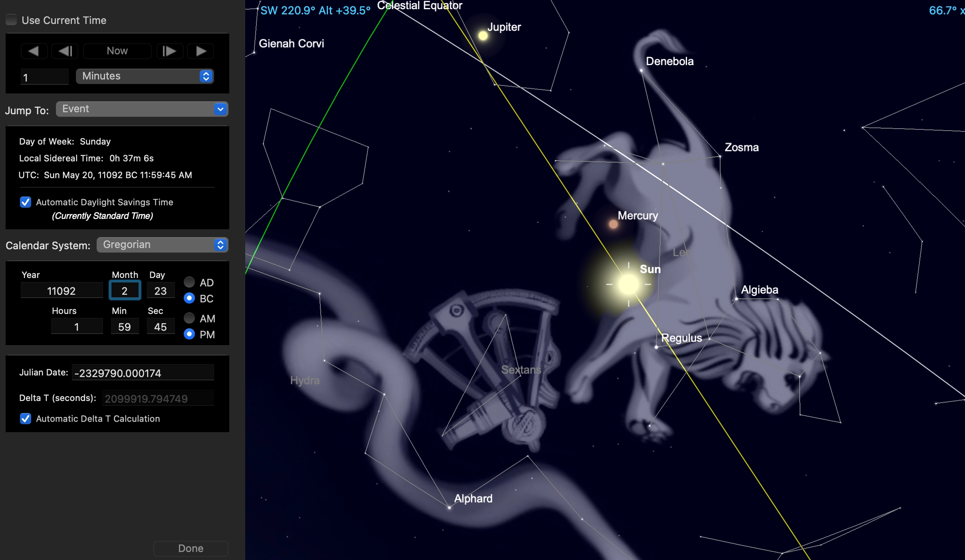This screenshot has width=965, height=560.
Task: Click the Year field showing 11092
Action: [62, 291]
